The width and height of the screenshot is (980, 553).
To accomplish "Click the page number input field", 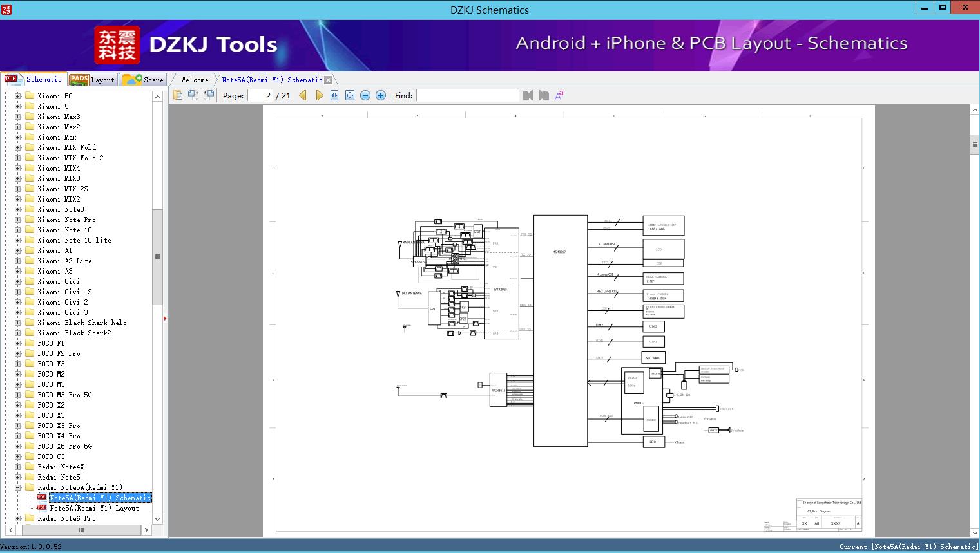I will pos(260,95).
